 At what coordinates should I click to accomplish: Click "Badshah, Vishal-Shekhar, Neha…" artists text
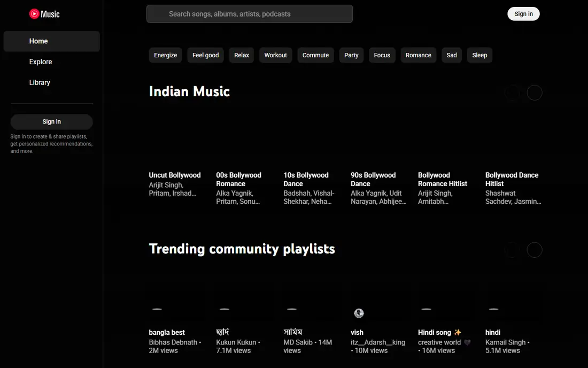(x=308, y=197)
